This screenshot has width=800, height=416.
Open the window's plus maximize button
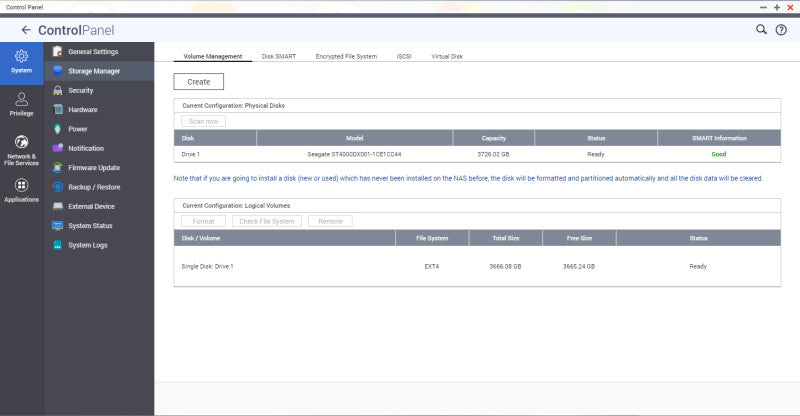(x=777, y=7)
